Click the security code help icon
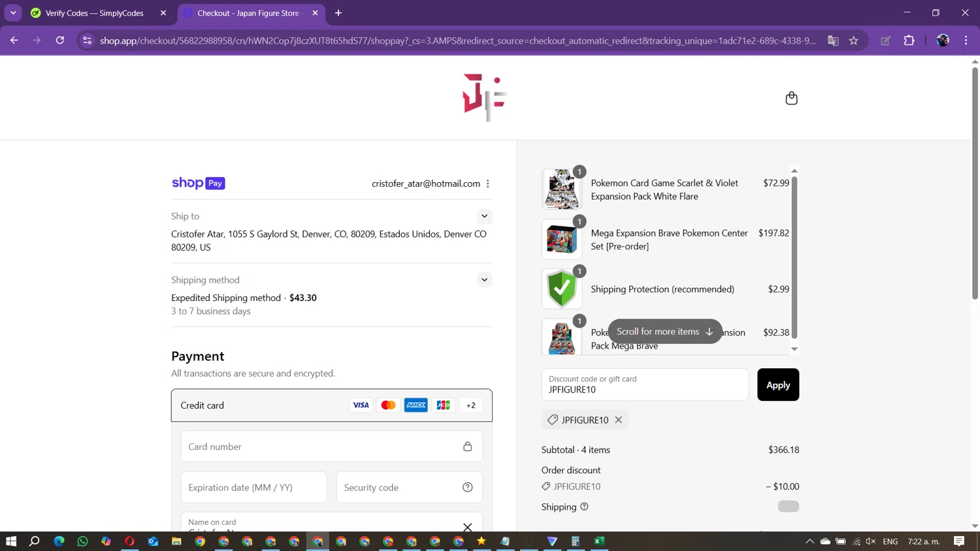The width and height of the screenshot is (980, 551). (468, 487)
